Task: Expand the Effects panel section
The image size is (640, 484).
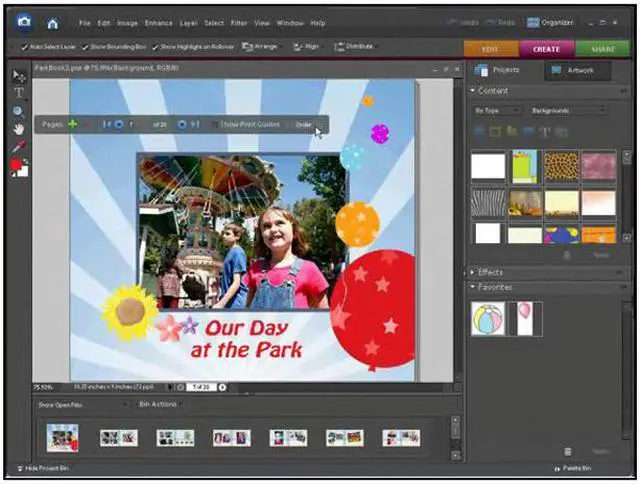Action: 473,272
